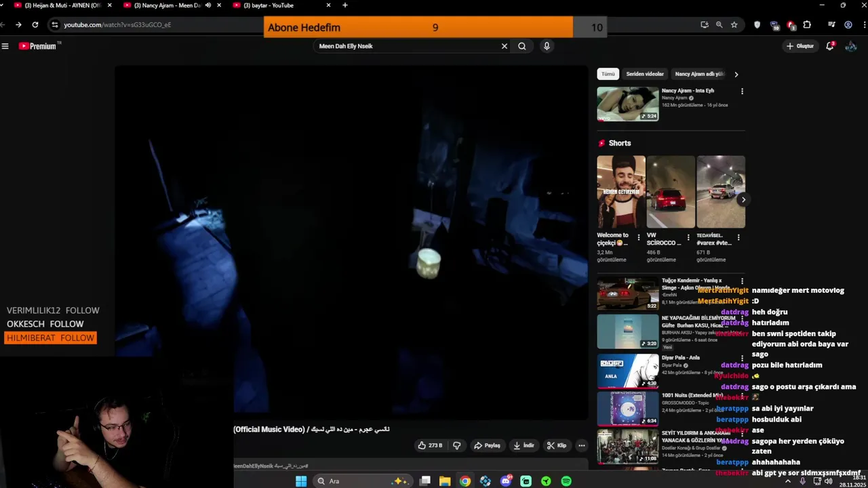Share the video with Paylaş
Image resolution: width=868 pixels, height=488 pixels.
[x=487, y=445]
